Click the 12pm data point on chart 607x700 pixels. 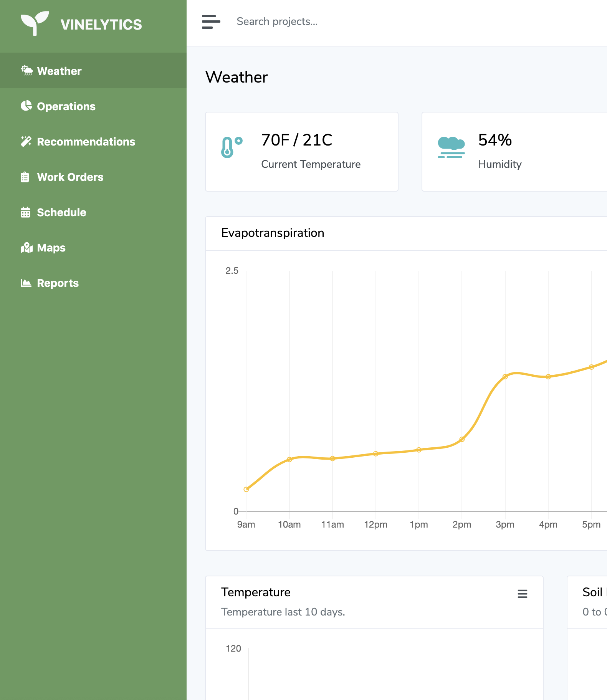(376, 453)
